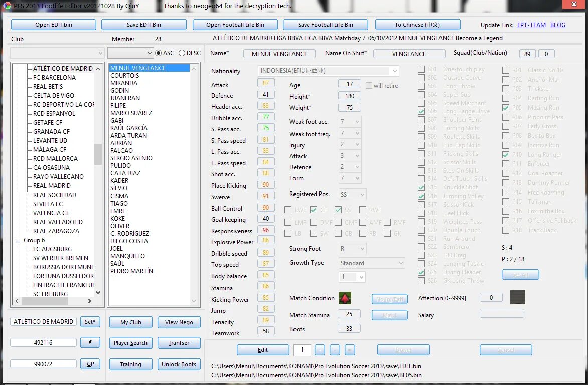
Task: Click the player portrait thumbnail beside Affection
Action: click(518, 297)
